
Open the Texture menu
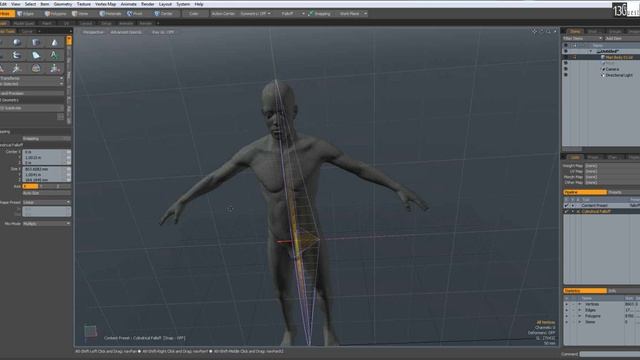pyautogui.click(x=84, y=4)
